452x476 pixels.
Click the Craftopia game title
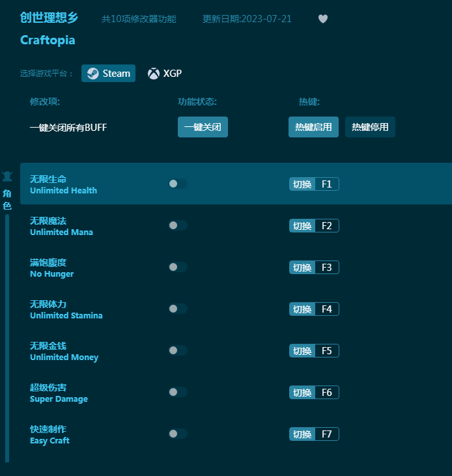click(48, 40)
